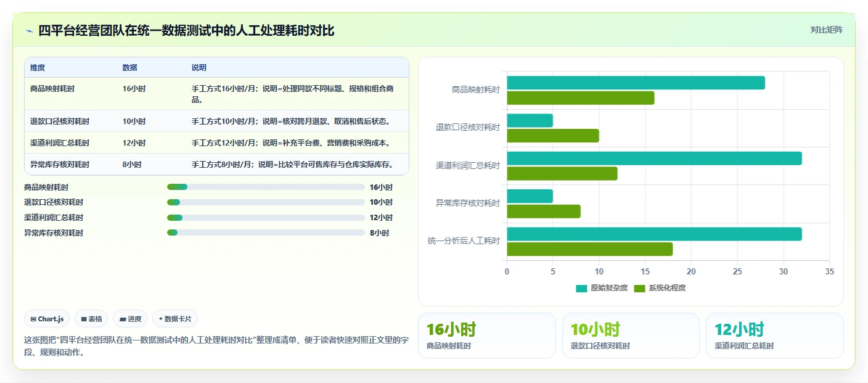The image size is (868, 383).
Task: Click green bar for 商品映射耗时 in chart
Action: click(581, 98)
